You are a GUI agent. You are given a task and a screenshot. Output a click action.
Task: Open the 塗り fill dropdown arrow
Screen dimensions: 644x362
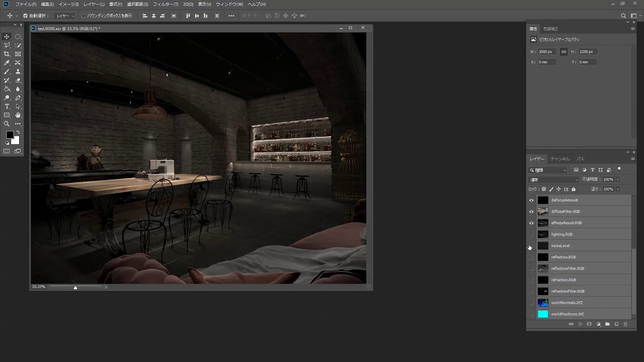618,189
